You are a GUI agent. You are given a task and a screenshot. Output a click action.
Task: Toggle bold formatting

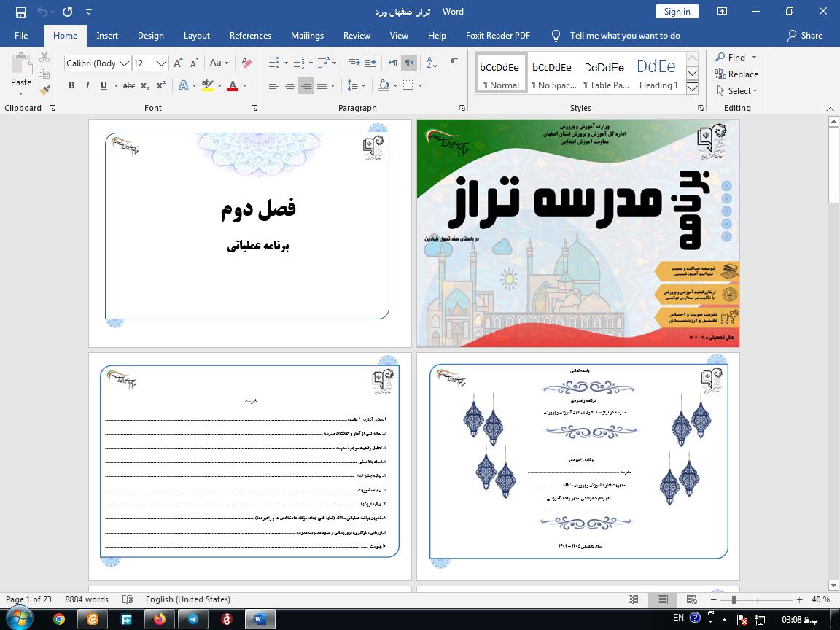coord(71,85)
